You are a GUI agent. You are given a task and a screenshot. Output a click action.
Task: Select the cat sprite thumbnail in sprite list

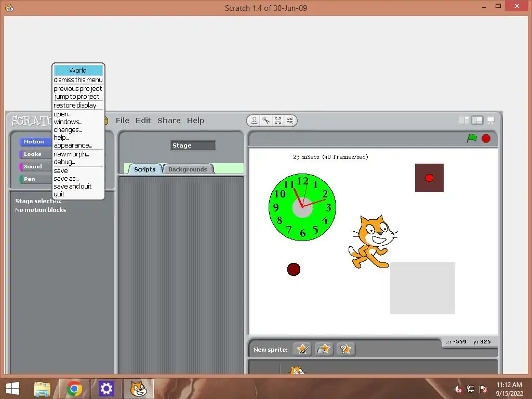click(297, 369)
